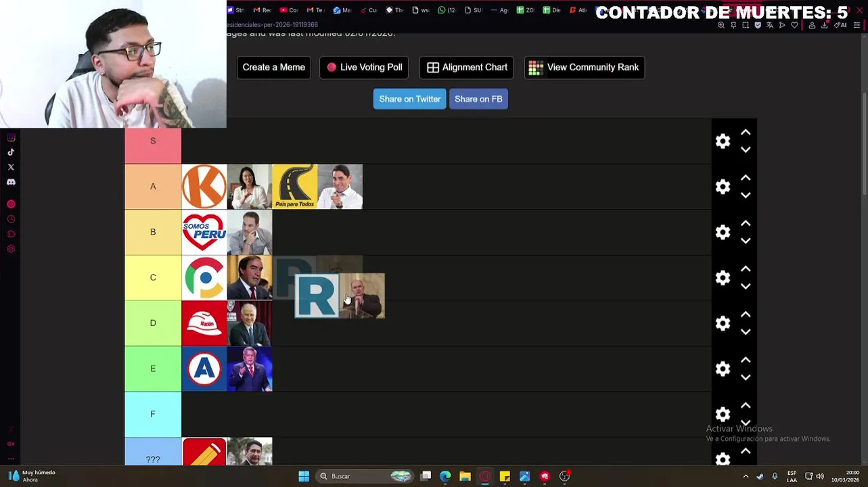
Task: Open the Windows Start menu
Action: click(304, 476)
